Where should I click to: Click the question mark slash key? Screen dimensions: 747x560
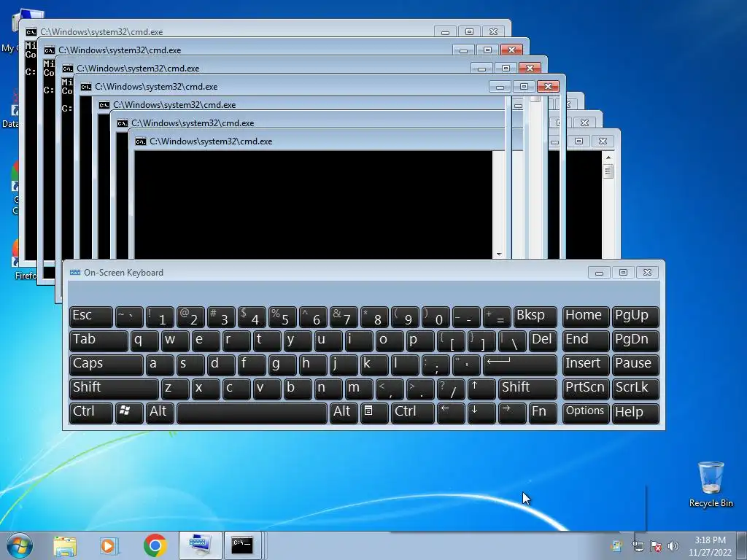click(x=451, y=389)
